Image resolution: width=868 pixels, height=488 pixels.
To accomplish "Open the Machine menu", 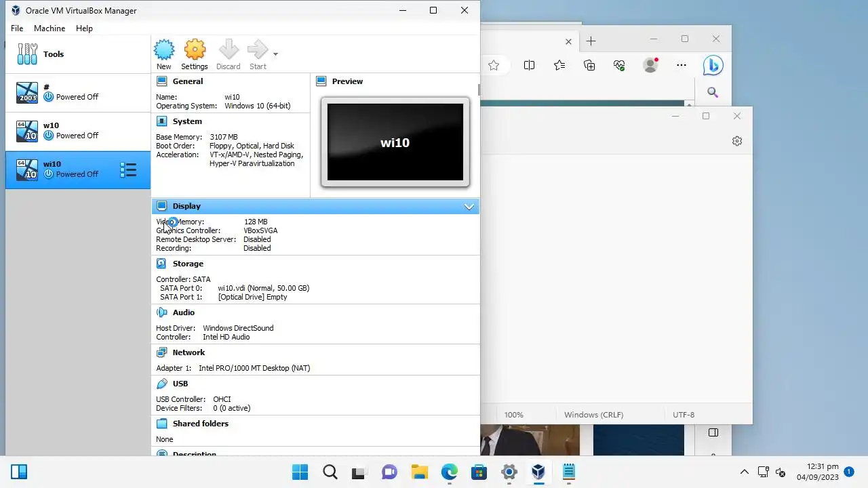I will click(50, 28).
